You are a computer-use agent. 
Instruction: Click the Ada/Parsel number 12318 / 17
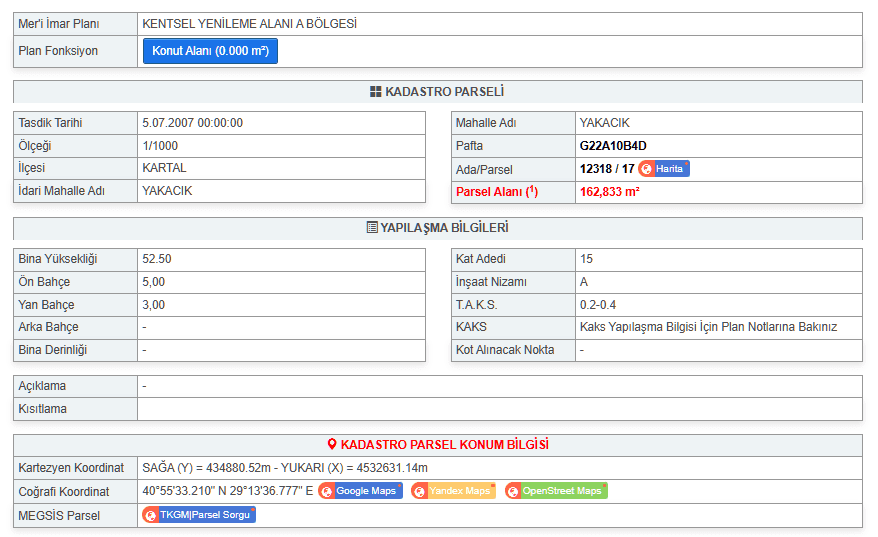point(606,169)
